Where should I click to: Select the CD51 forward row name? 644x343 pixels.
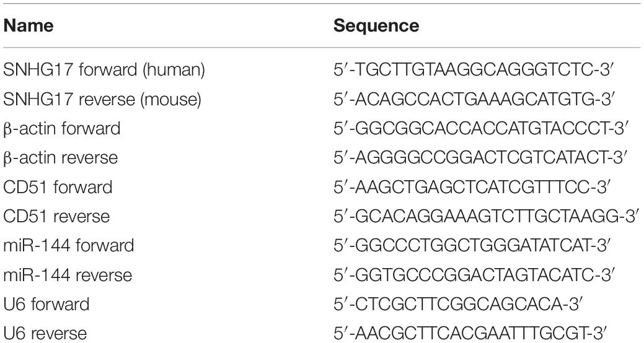pyautogui.click(x=58, y=187)
